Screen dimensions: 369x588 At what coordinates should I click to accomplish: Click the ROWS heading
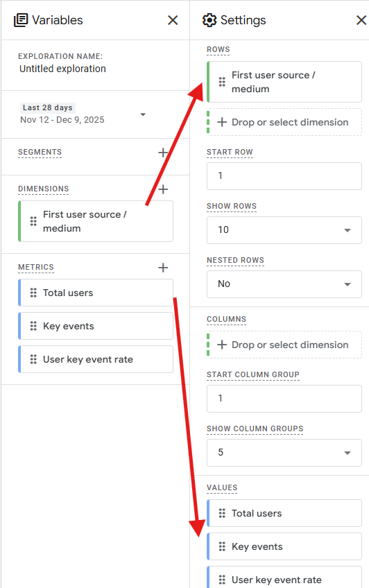[x=218, y=49]
